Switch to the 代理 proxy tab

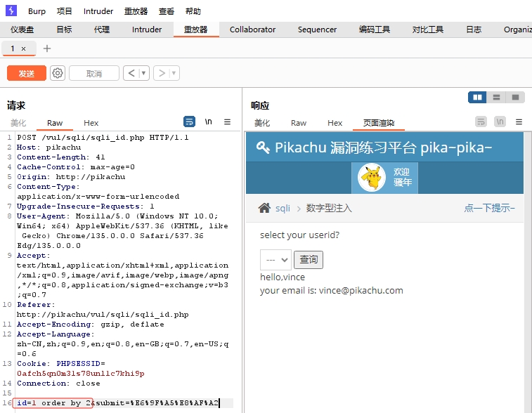point(102,29)
